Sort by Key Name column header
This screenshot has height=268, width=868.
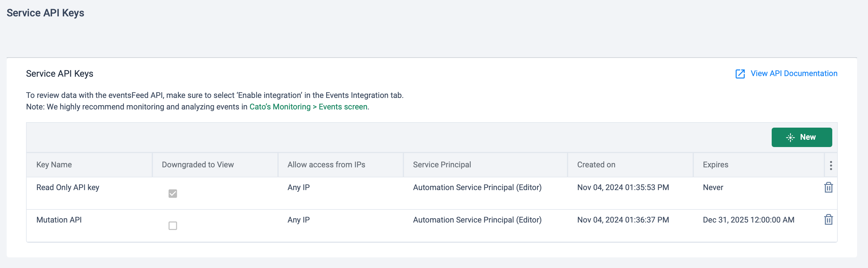click(54, 165)
